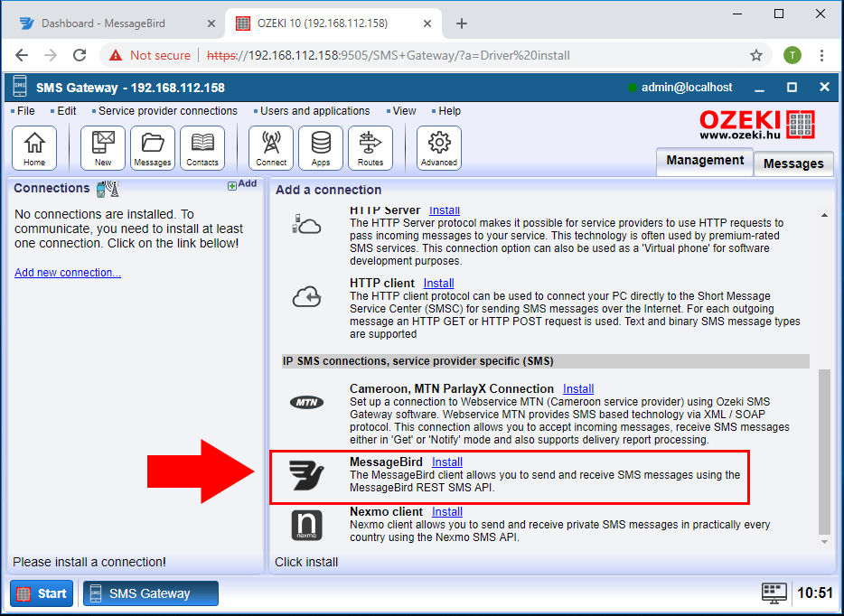Click the admin@localhost status text
The width and height of the screenshot is (844, 616).
pos(687,87)
